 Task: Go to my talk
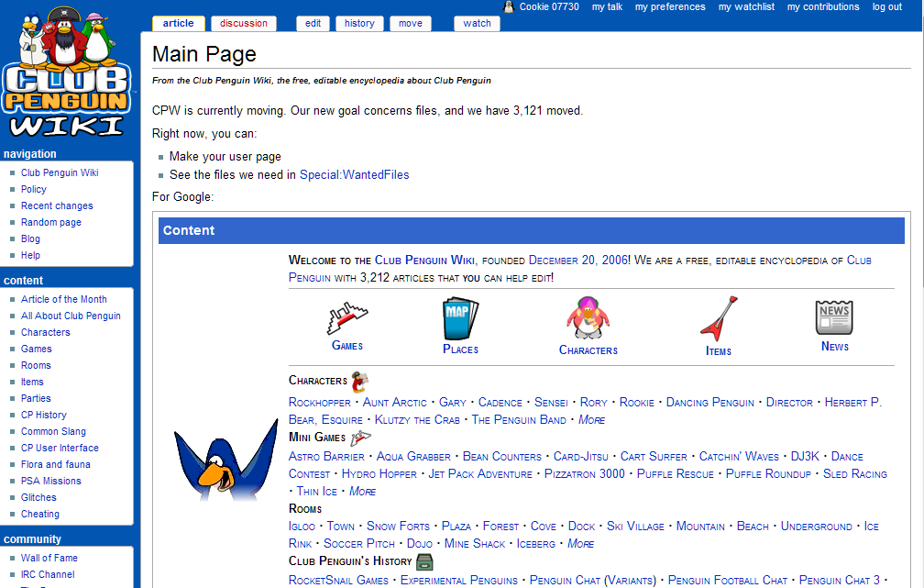607,7
